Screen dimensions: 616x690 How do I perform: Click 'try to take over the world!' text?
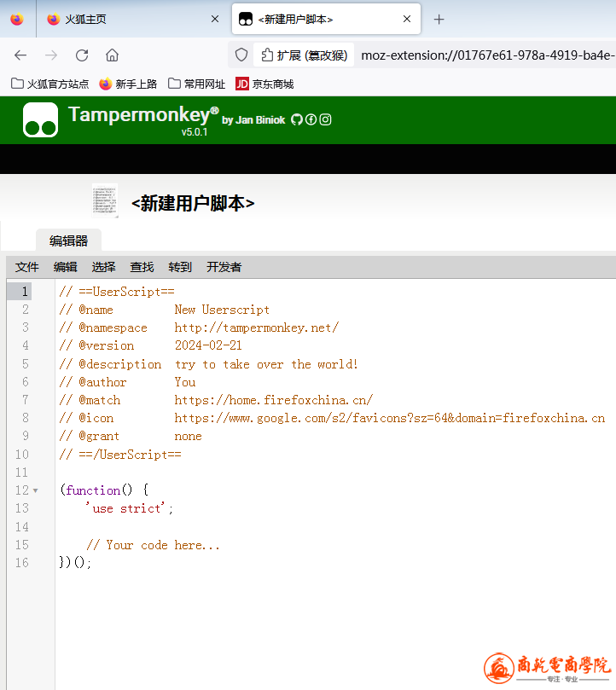[x=266, y=364]
